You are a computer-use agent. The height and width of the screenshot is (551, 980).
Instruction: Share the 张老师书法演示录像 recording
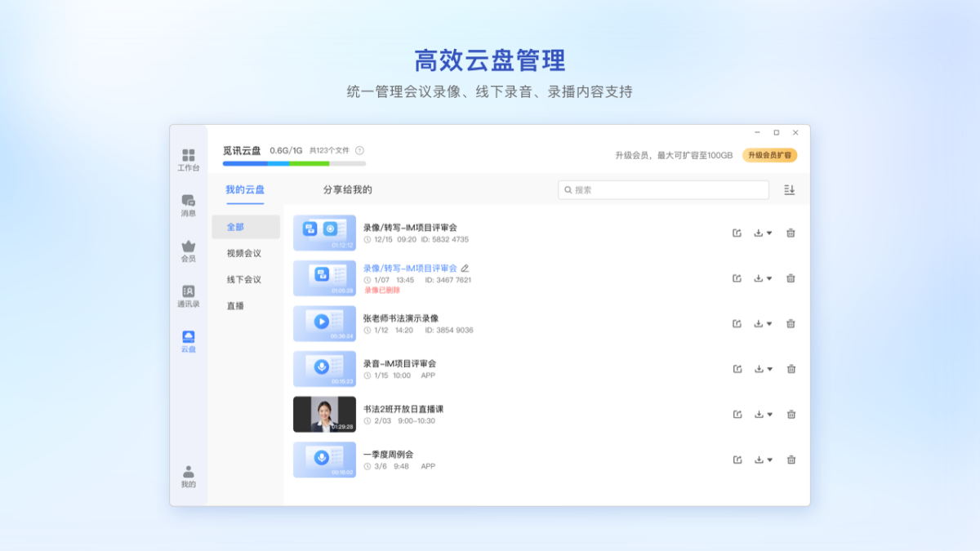point(737,323)
